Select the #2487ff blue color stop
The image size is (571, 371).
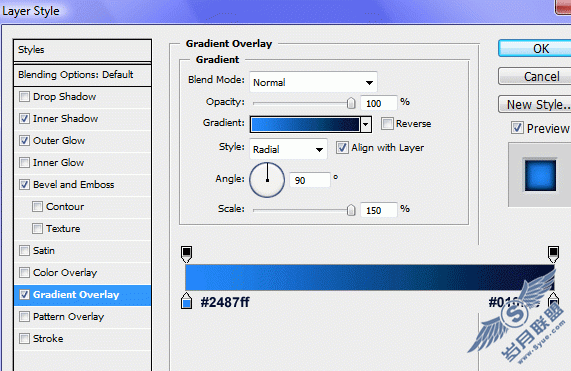(186, 301)
